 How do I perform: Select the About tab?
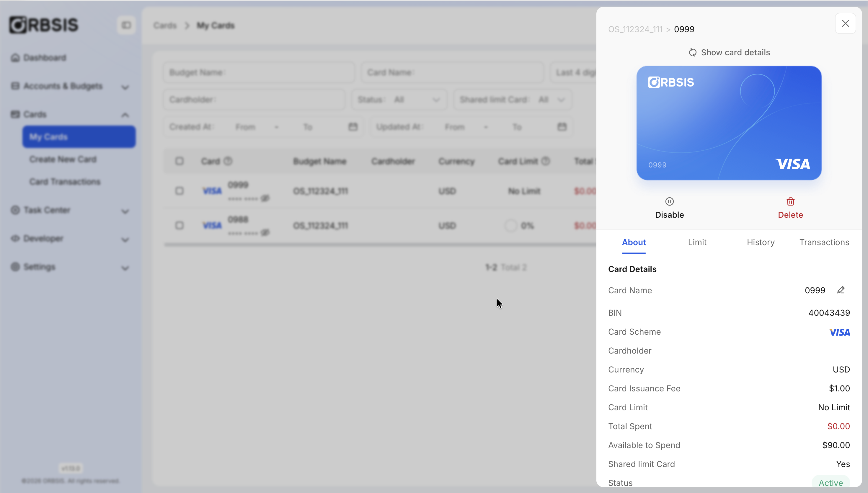[634, 242]
